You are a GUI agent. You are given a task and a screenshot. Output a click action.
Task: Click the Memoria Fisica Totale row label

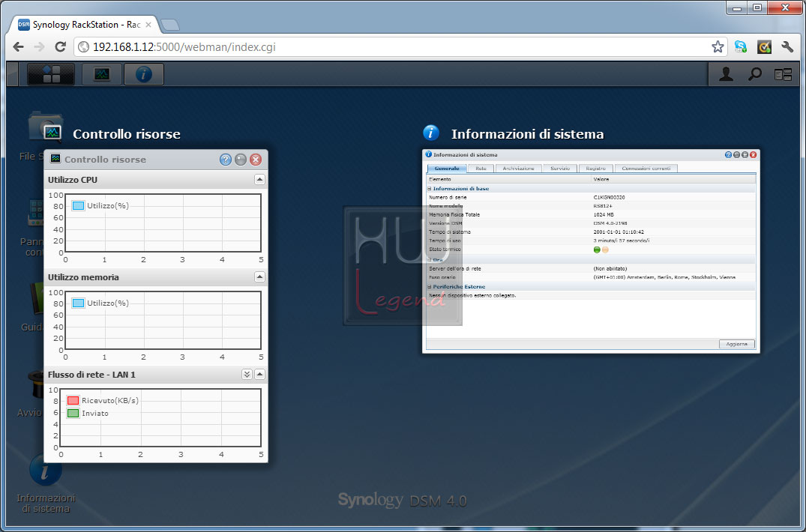pyautogui.click(x=454, y=214)
